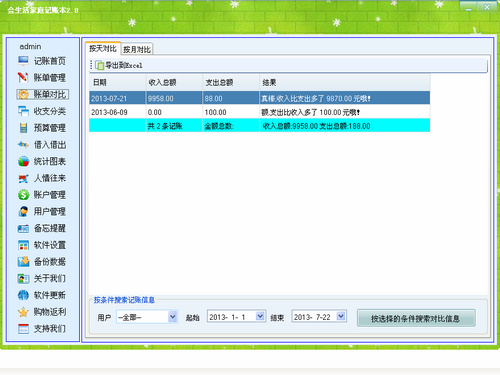Image resolution: width=500 pixels, height=375 pixels.
Task: Click totals text 收入总额:9958.00 支出总额:188.00
Action: [316, 126]
